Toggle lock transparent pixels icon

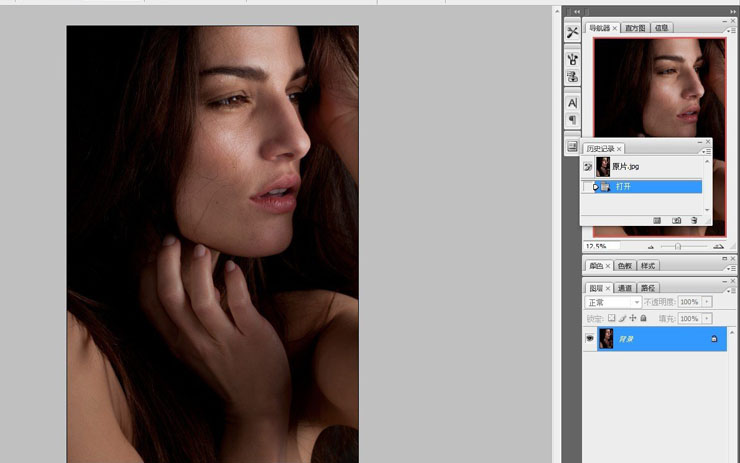click(612, 318)
